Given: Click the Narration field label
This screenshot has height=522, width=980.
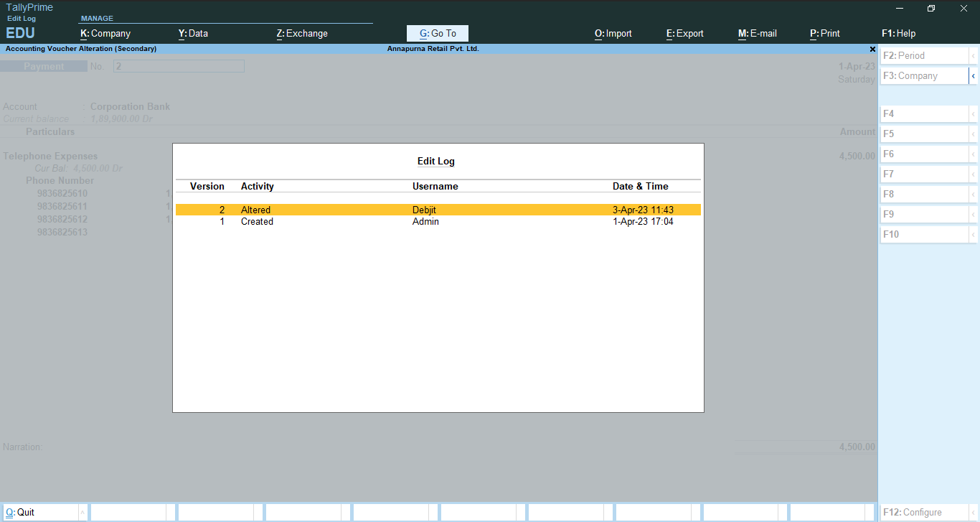Looking at the screenshot, I should click(x=22, y=447).
